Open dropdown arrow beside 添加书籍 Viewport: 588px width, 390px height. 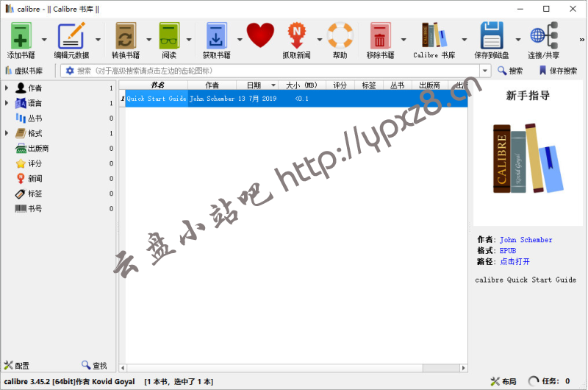pyautogui.click(x=44, y=40)
